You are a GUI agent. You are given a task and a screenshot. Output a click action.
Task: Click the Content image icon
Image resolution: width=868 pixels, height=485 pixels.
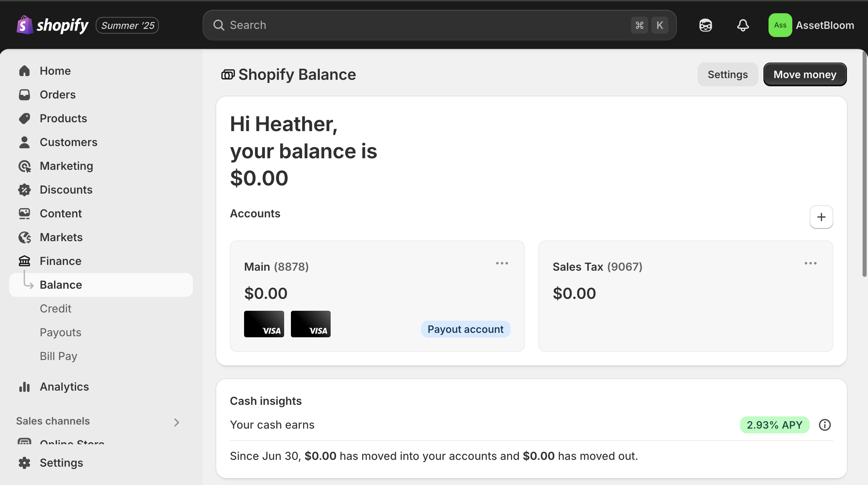click(24, 214)
